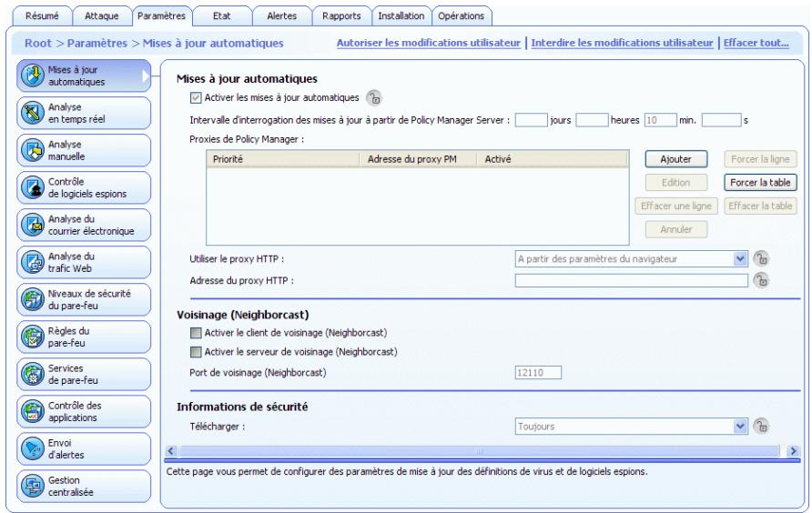Click horizontal scrollbar left arrow
The image size is (812, 513).
point(171,451)
